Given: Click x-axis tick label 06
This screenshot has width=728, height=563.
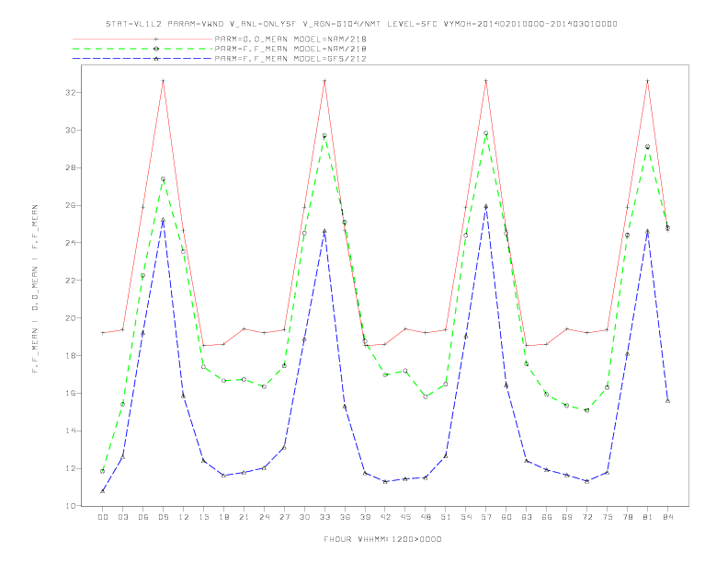Looking at the screenshot, I should click(143, 517).
